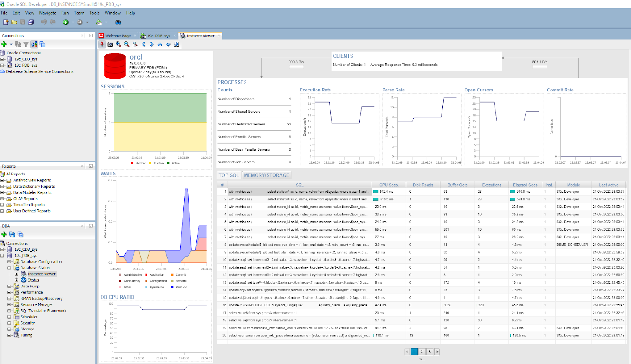This screenshot has height=364, width=631.
Task: Open a file with the folder icon
Action: coord(14,22)
